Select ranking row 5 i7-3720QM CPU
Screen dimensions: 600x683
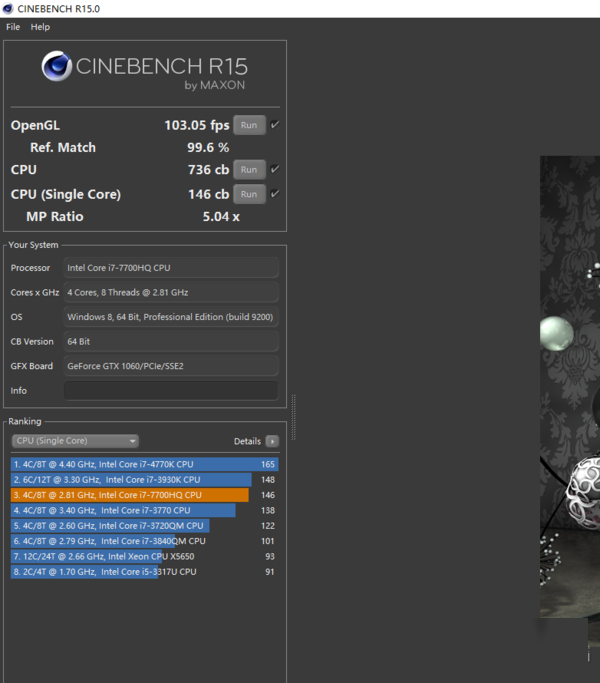(x=145, y=526)
